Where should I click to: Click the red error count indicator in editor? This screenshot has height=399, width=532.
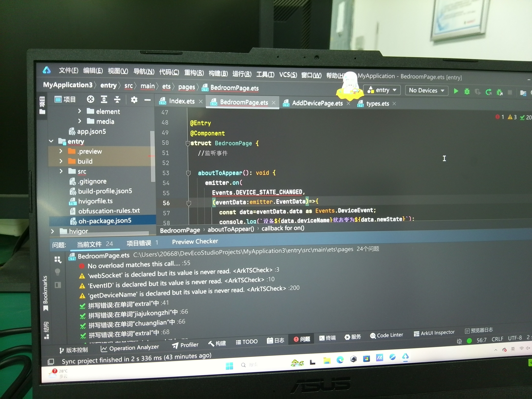pos(500,117)
